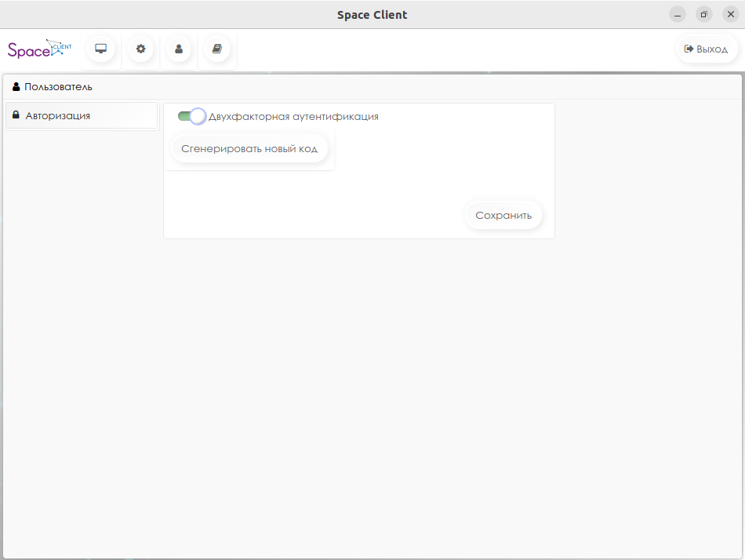The width and height of the screenshot is (745, 560).
Task: Open the monitor (desktop) section icon
Action: pyautogui.click(x=100, y=49)
